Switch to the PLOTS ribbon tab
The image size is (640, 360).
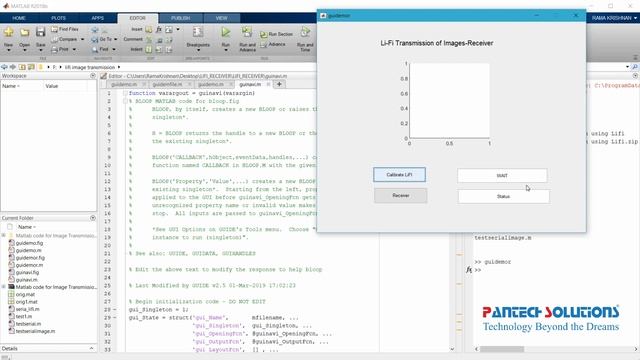pos(58,18)
